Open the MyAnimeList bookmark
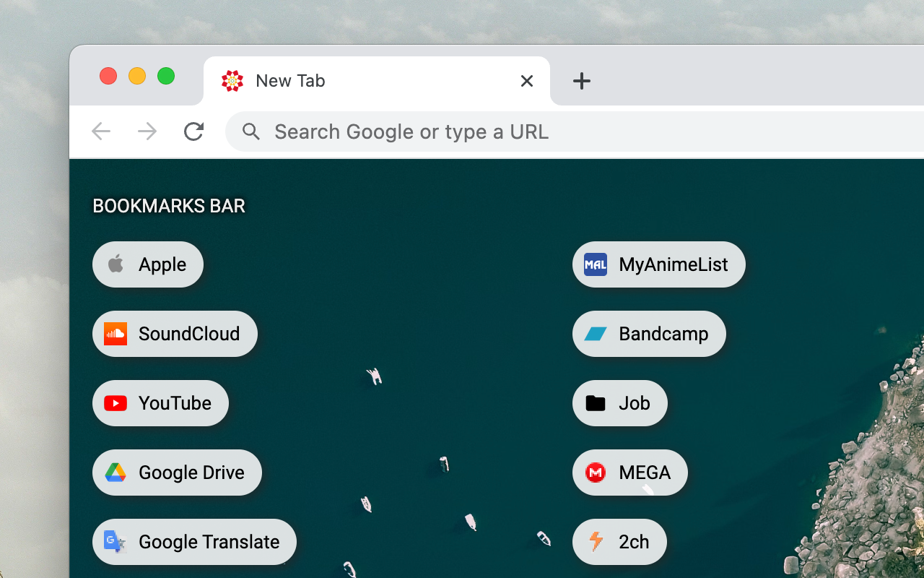 point(658,264)
